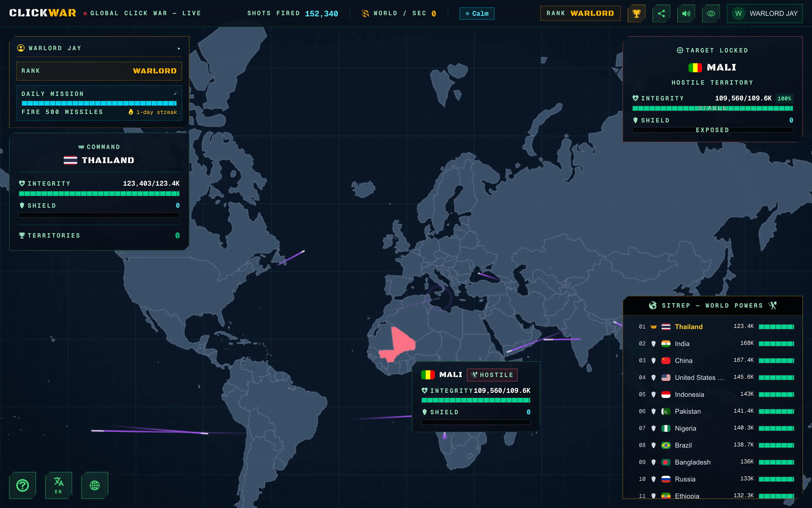Select Pakistan in world powers list
This screenshot has height=508, width=812.
pyautogui.click(x=713, y=411)
